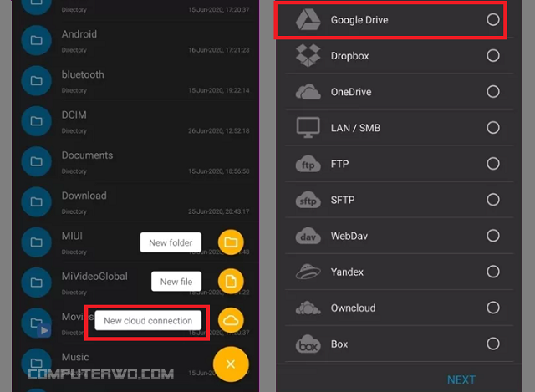Select the WebDav radio button
Screen dimensions: 535x392
(x=493, y=236)
